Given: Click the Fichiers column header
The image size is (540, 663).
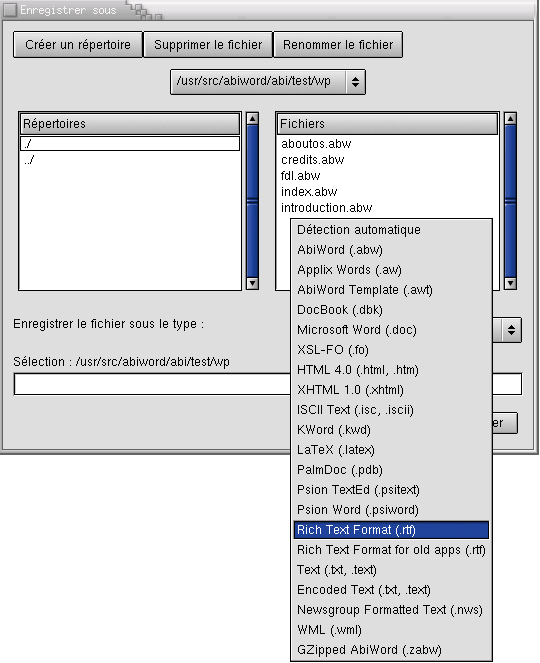Looking at the screenshot, I should pyautogui.click(x=387, y=124).
